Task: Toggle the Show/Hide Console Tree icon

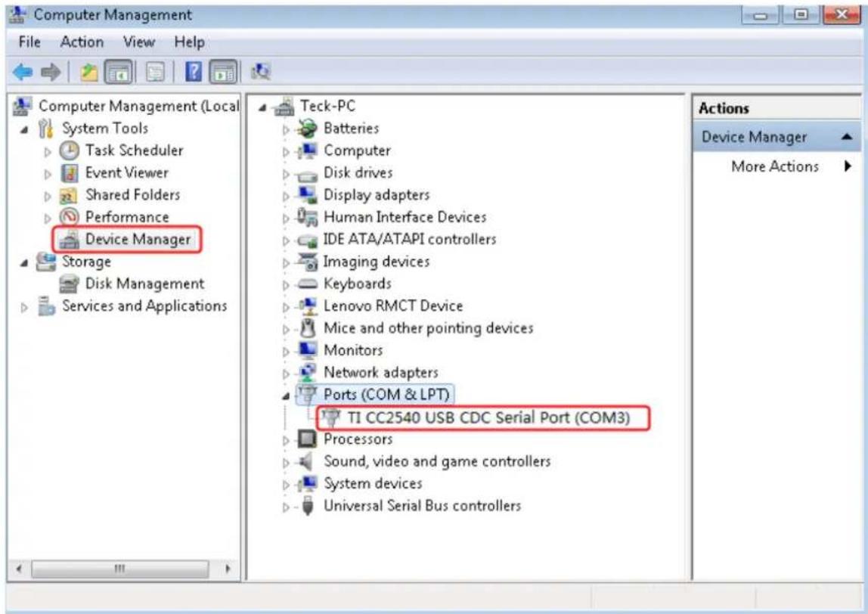Action: 119,72
